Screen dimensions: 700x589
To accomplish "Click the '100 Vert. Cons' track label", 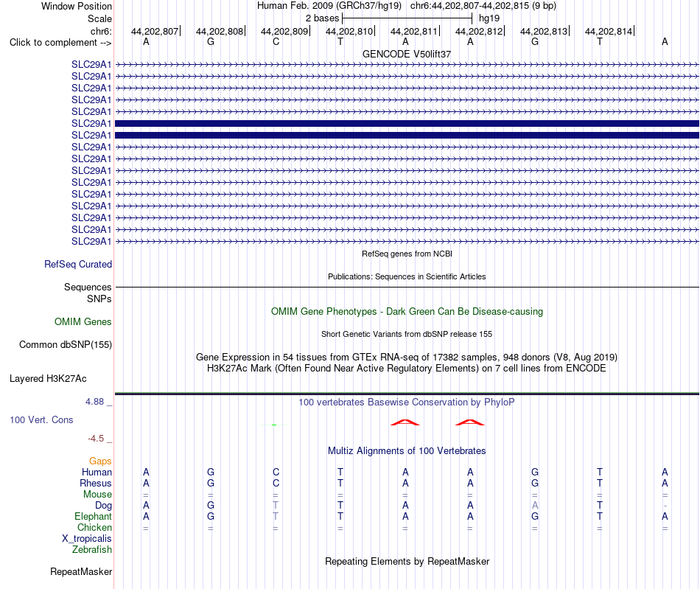I will pos(41,419).
